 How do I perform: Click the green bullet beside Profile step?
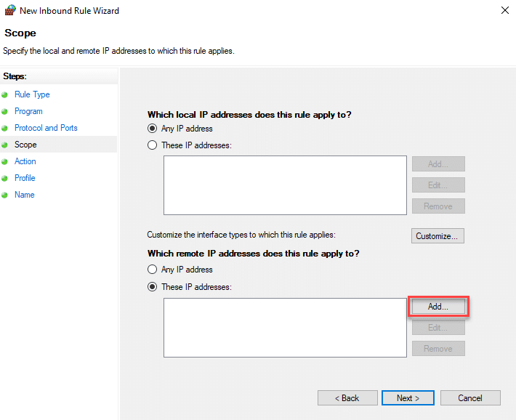point(5,179)
